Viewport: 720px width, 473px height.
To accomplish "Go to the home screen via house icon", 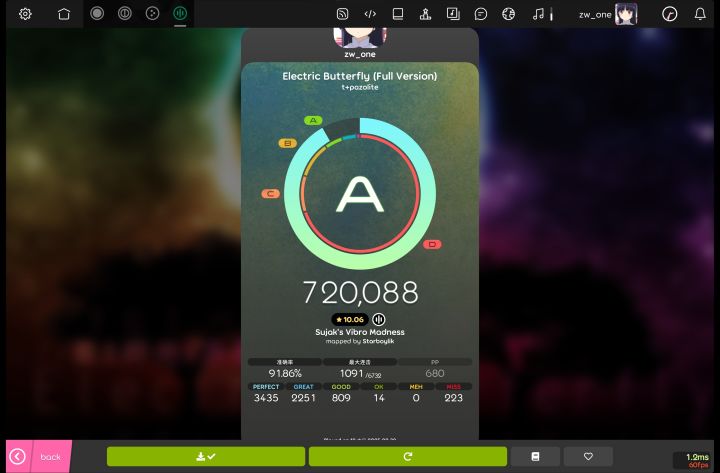I will tap(64, 14).
